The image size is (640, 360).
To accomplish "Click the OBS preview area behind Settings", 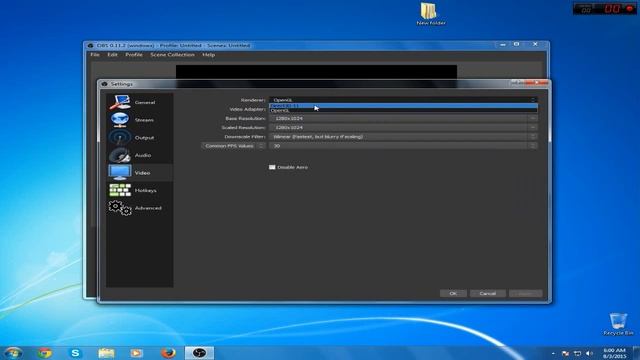I will click(316, 71).
